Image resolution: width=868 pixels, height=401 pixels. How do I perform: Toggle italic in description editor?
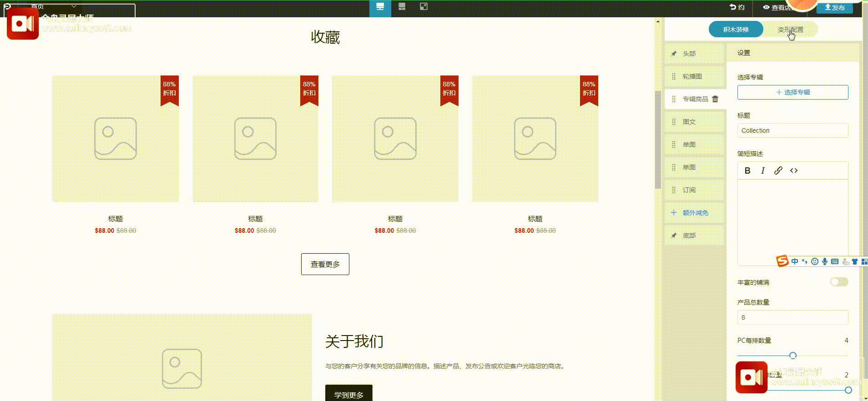click(763, 170)
